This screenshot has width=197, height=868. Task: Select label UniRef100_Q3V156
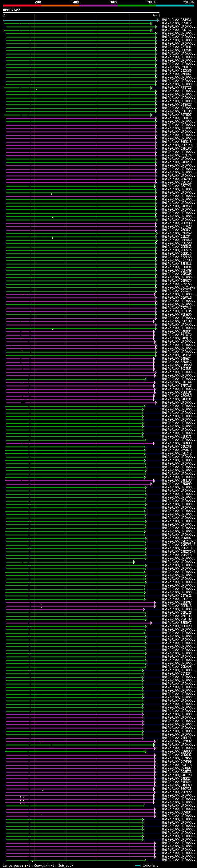click(x=177, y=284)
